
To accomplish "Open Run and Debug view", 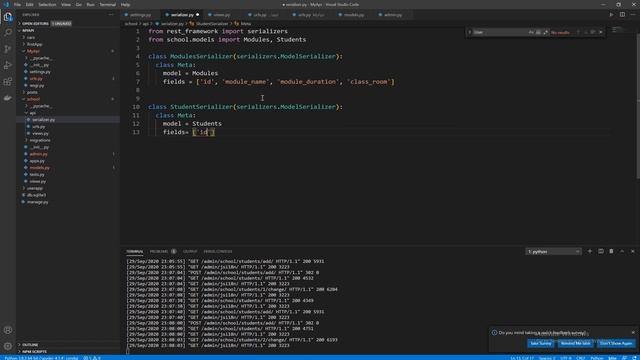I will [8, 65].
